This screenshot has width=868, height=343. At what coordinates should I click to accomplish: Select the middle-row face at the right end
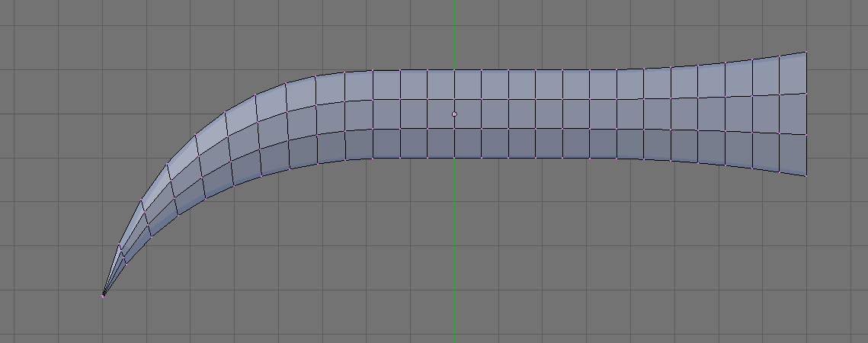coord(793,114)
